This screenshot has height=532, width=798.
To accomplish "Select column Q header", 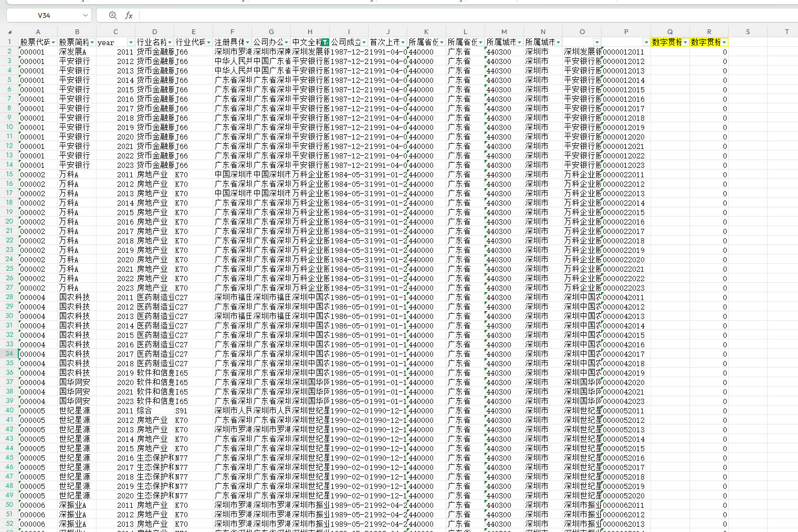I will coord(670,31).
